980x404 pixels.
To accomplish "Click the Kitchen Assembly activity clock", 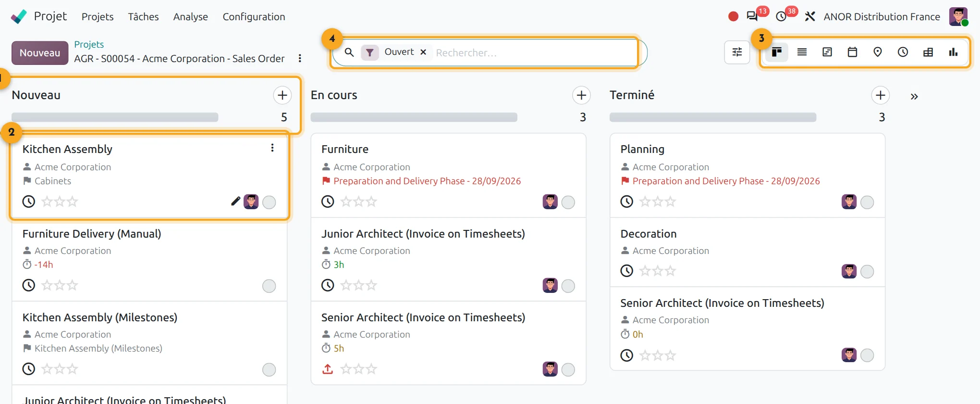I will 29,202.
